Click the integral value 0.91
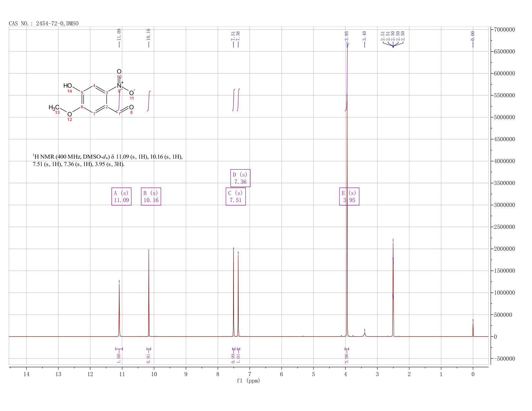Viewport: 532px width, 411px height. tap(148, 358)
